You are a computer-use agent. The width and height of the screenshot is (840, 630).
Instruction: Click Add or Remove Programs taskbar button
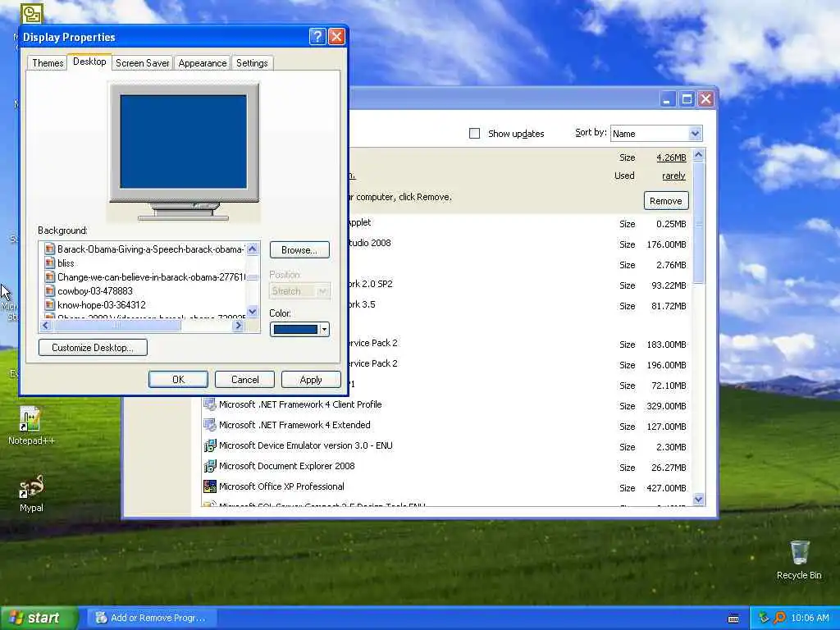(151, 618)
